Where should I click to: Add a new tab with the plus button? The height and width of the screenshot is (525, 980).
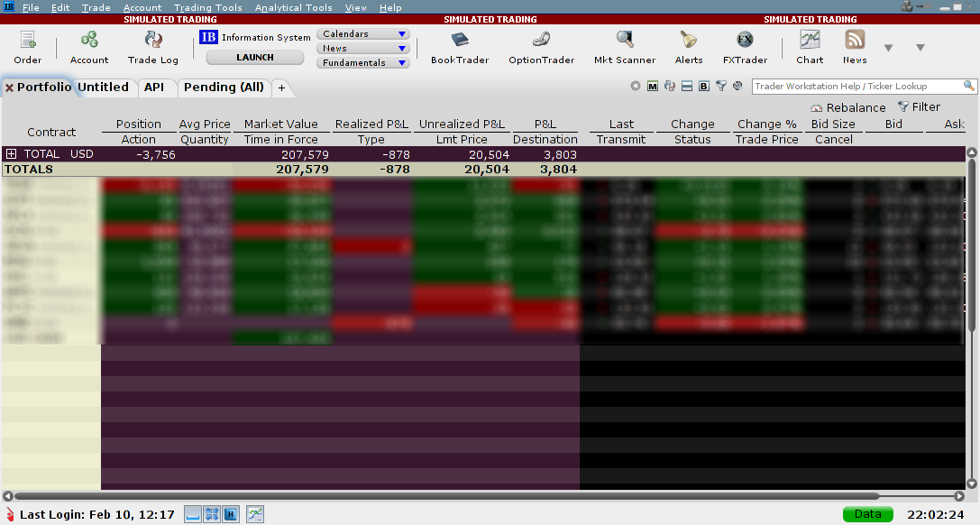coord(281,88)
